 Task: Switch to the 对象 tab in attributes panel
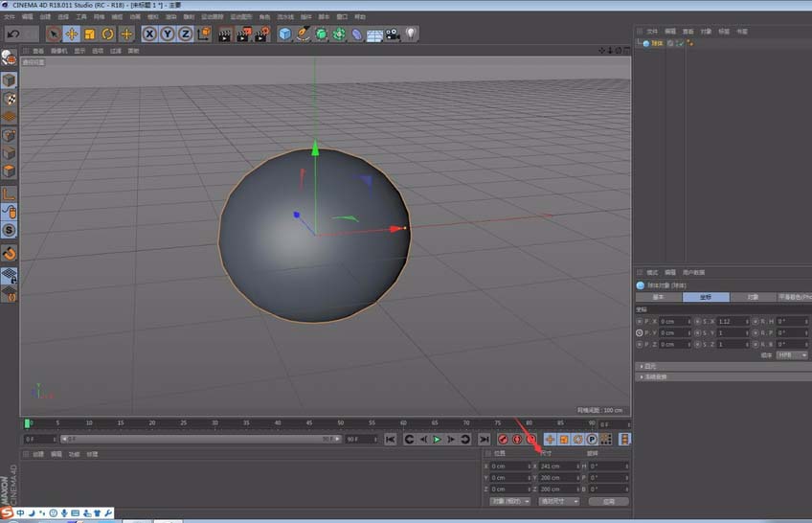coord(753,297)
